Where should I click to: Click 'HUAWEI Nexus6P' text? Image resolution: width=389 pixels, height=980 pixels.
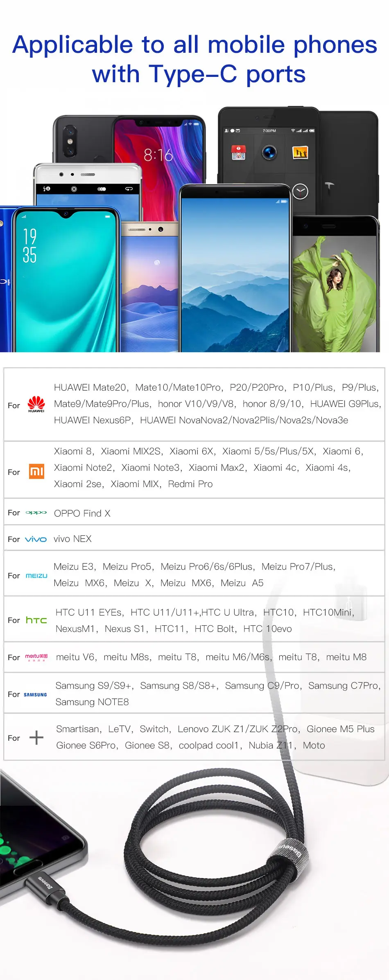tap(92, 420)
